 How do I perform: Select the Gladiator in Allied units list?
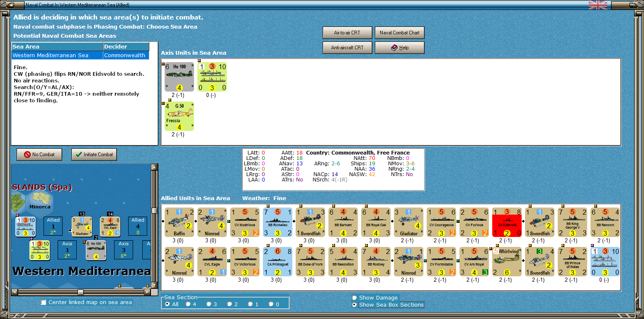(x=408, y=222)
